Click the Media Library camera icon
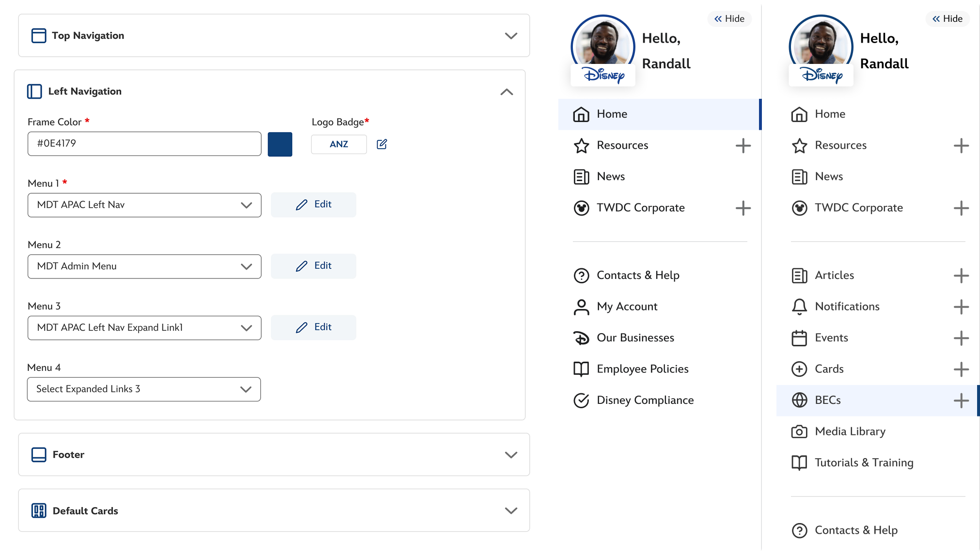Image resolution: width=980 pixels, height=555 pixels. pyautogui.click(x=799, y=432)
